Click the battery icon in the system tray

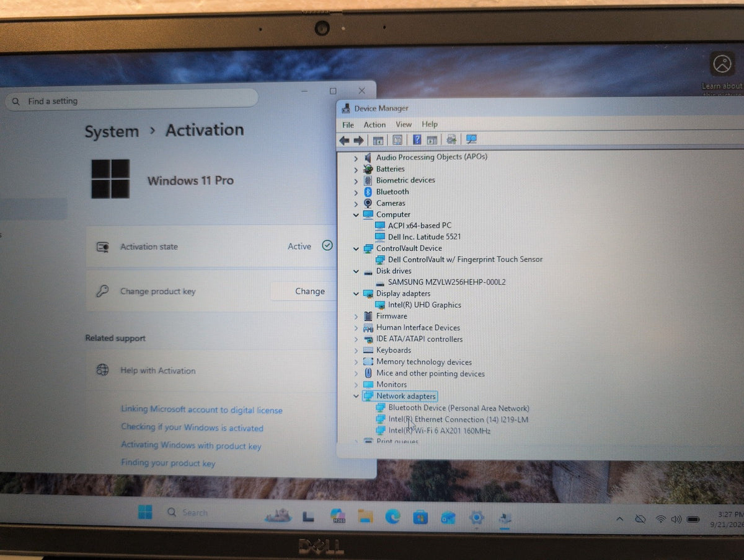click(x=693, y=519)
